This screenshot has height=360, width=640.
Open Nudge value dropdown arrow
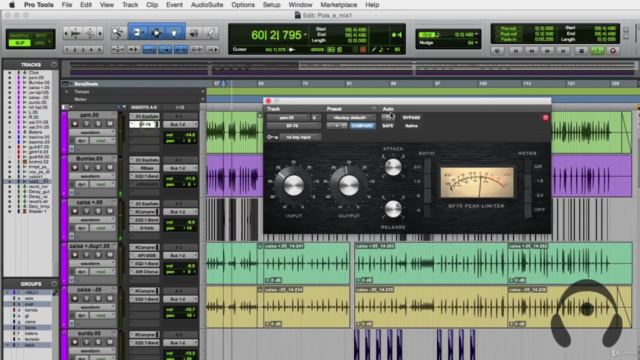point(476,42)
